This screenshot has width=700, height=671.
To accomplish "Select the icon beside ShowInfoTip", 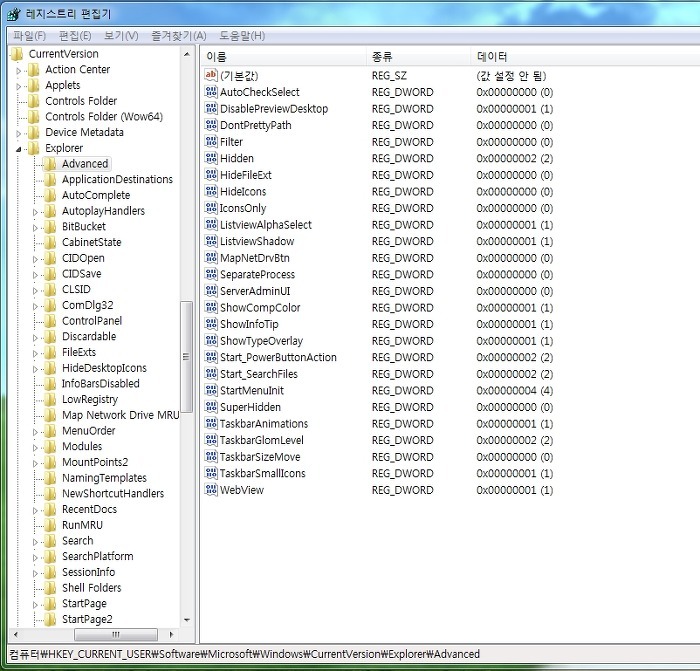I will pos(211,324).
